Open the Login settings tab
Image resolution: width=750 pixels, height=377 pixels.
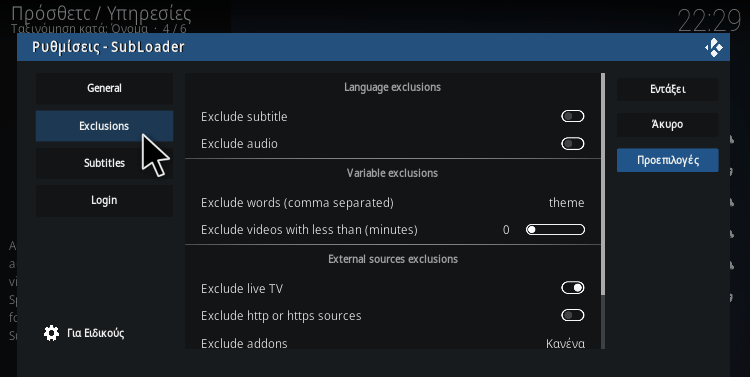tap(104, 200)
